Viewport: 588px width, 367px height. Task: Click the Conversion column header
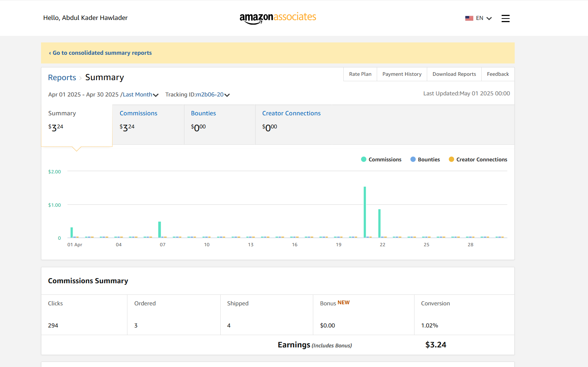coord(435,304)
